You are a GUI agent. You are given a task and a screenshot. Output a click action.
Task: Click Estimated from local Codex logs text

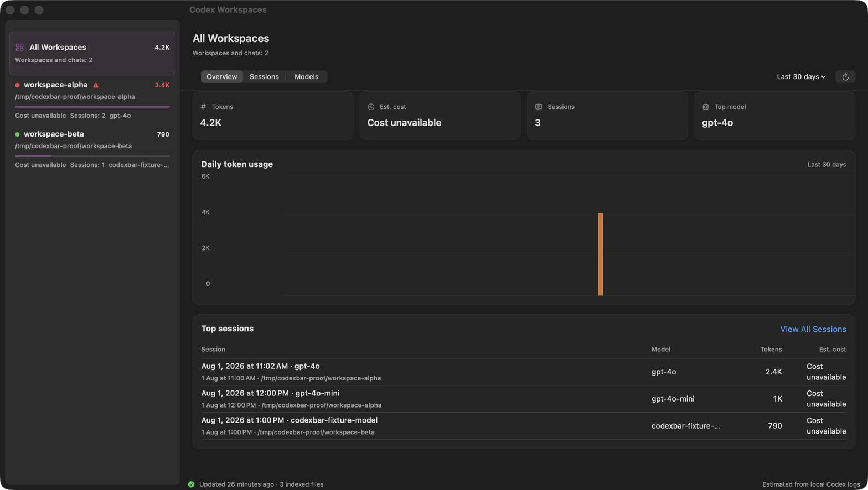click(810, 484)
